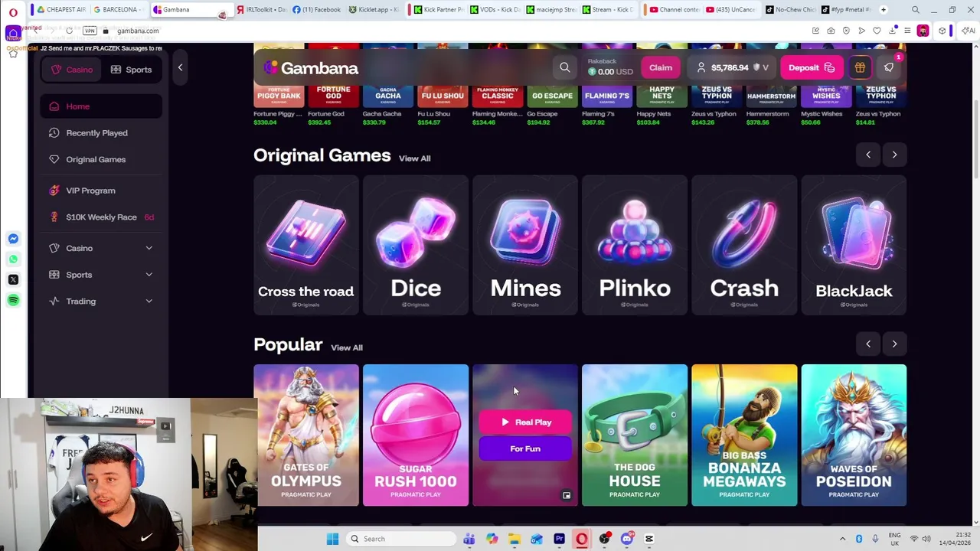Open Waves of Poseidon game
The width and height of the screenshot is (980, 551).
854,435
